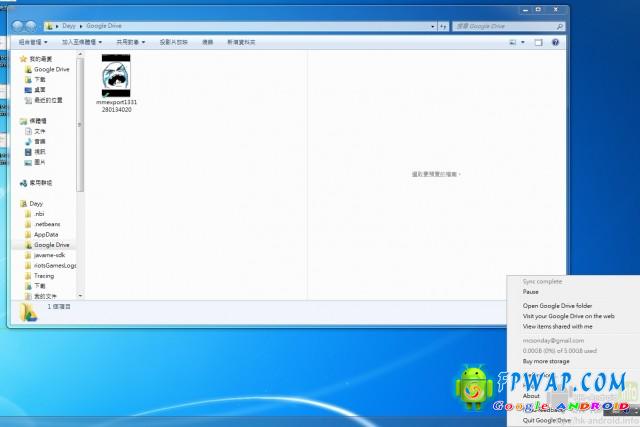The width and height of the screenshot is (640, 427).
Task: Click the Google Drive icon in the details bar
Action: coord(30,311)
